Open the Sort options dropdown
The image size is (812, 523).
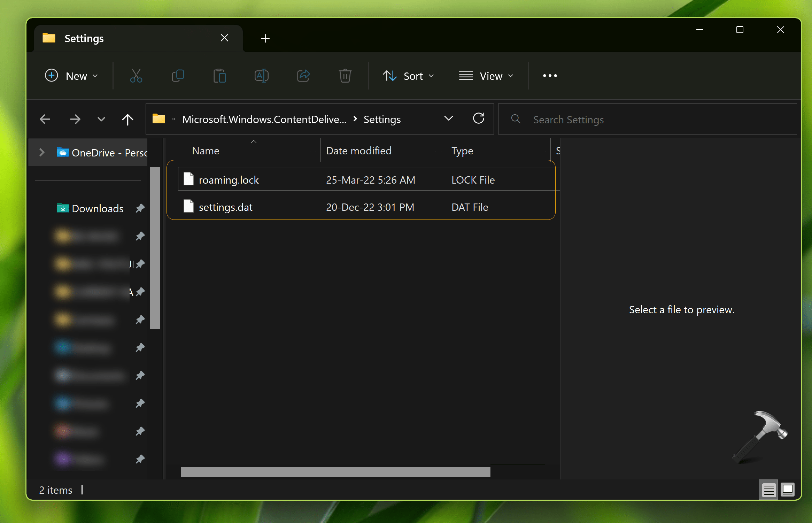(408, 76)
